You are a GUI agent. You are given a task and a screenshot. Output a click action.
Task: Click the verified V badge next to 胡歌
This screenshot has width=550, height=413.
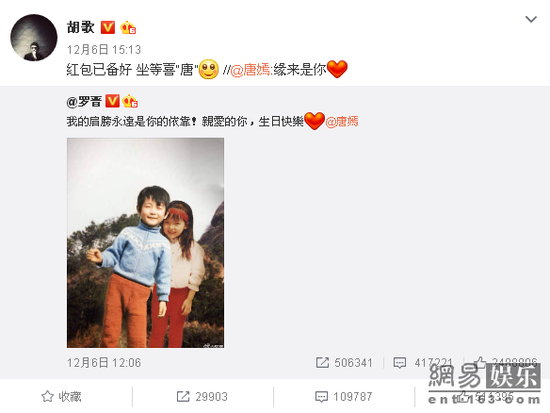click(x=108, y=27)
